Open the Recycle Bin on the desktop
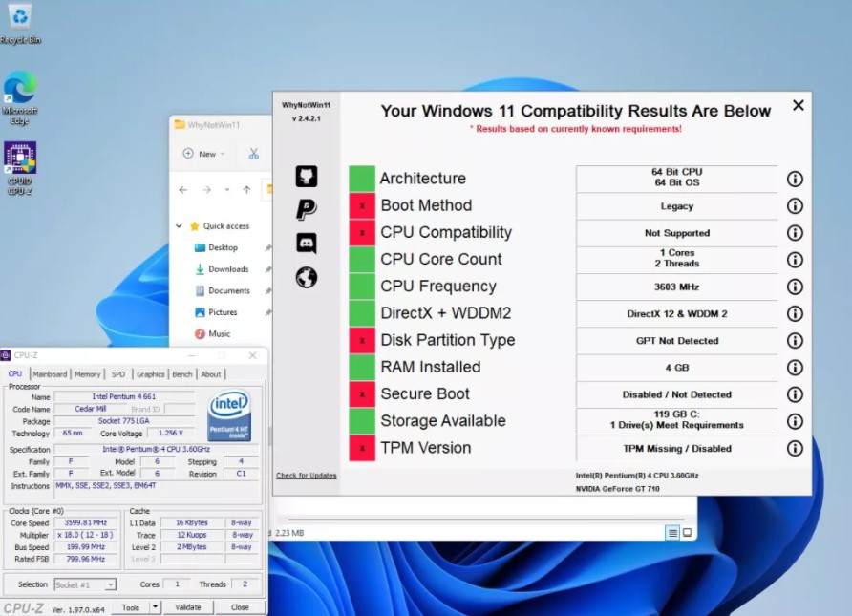Screen dimensions: 852x616 click(x=20, y=17)
